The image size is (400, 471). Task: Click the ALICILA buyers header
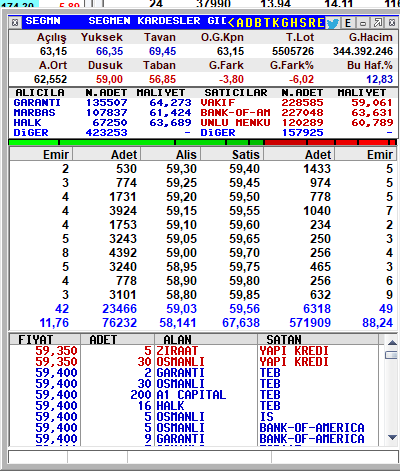click(x=40, y=93)
